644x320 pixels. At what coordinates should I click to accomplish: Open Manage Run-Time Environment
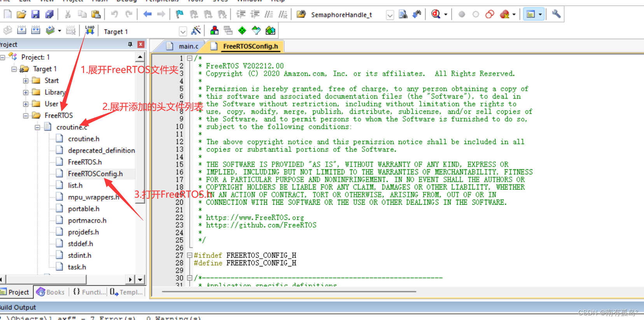tap(242, 30)
